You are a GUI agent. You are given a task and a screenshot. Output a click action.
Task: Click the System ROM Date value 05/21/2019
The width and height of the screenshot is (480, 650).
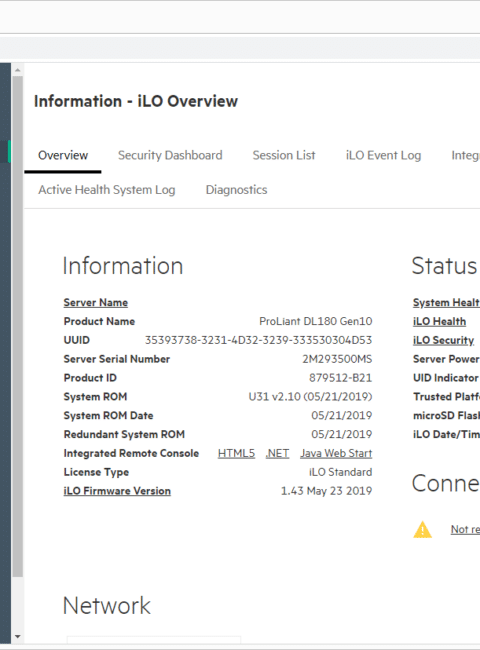[342, 415]
